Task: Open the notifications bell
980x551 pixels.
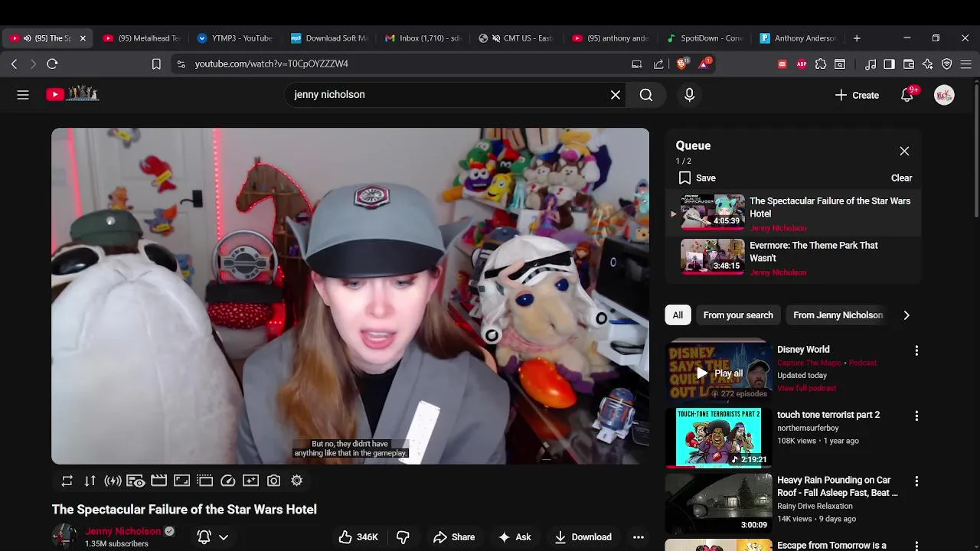Action: pos(907,95)
